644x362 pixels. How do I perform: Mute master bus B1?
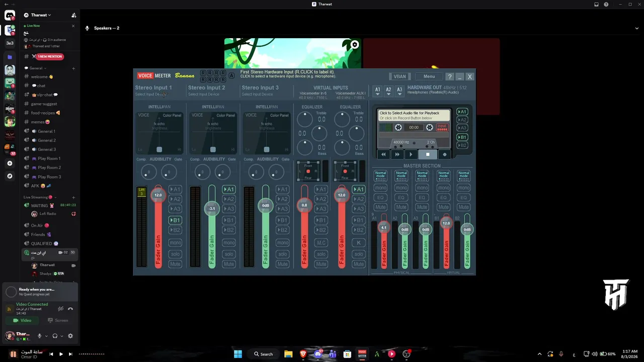[x=443, y=207]
